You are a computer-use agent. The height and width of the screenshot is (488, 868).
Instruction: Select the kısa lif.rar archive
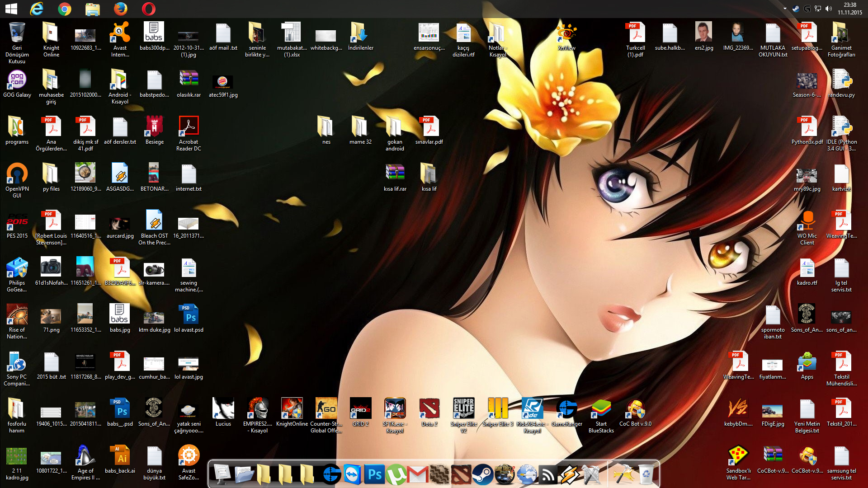click(395, 178)
